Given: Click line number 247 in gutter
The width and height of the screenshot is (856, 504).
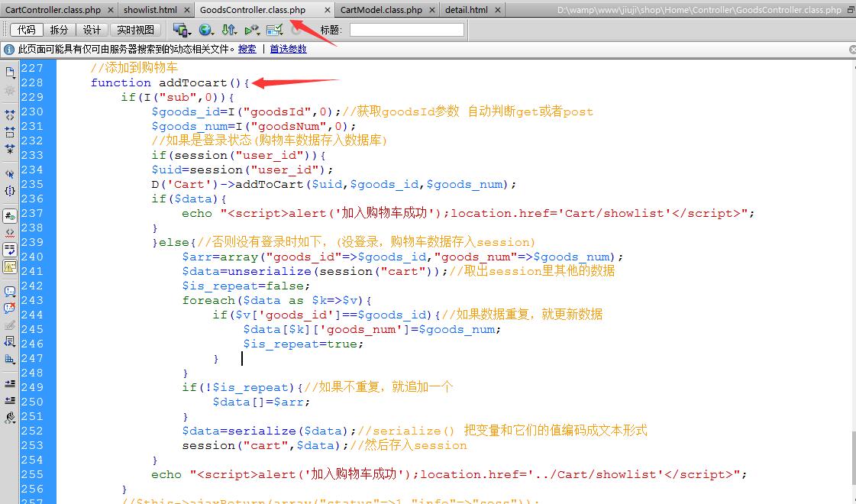Looking at the screenshot, I should pyautogui.click(x=32, y=359).
